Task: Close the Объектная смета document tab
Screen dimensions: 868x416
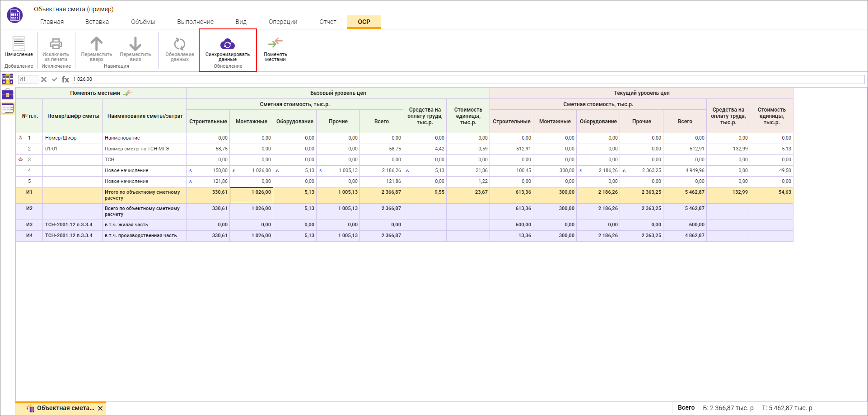Action: click(100, 408)
